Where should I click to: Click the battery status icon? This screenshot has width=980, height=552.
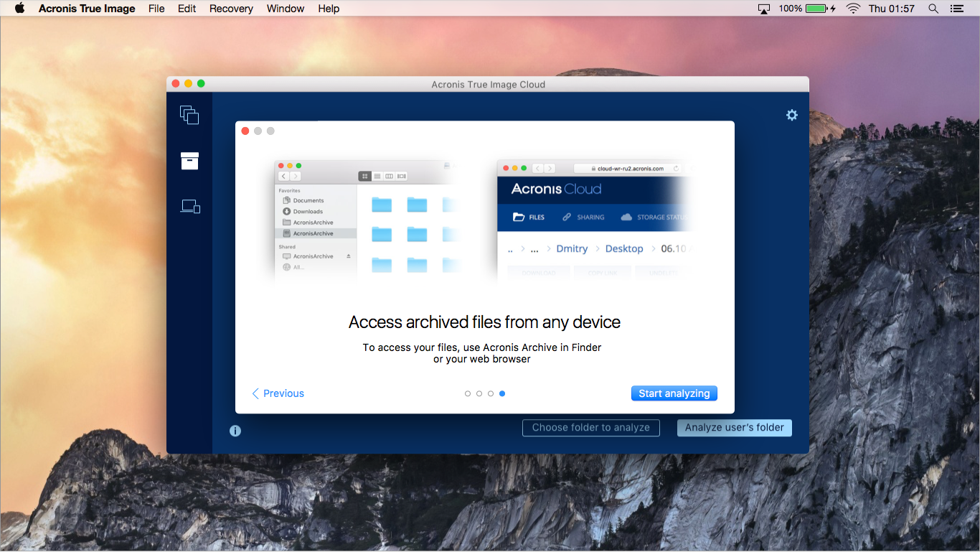(821, 9)
